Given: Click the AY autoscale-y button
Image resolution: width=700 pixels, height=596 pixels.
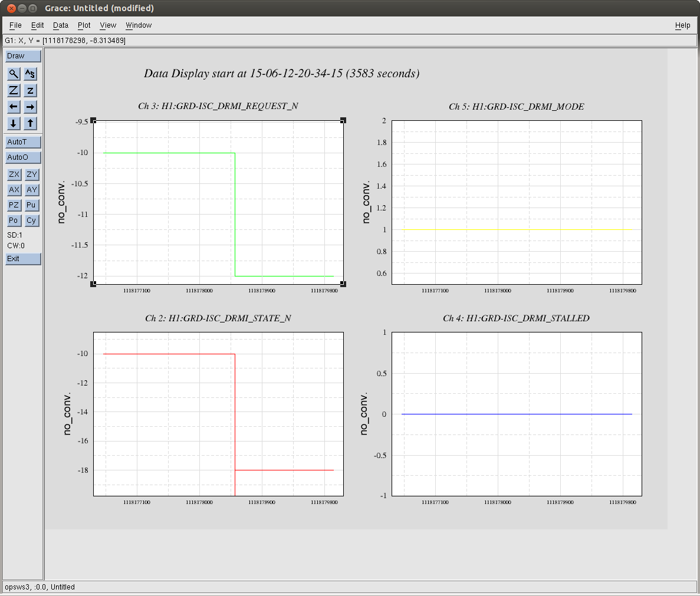Looking at the screenshot, I should [x=32, y=190].
